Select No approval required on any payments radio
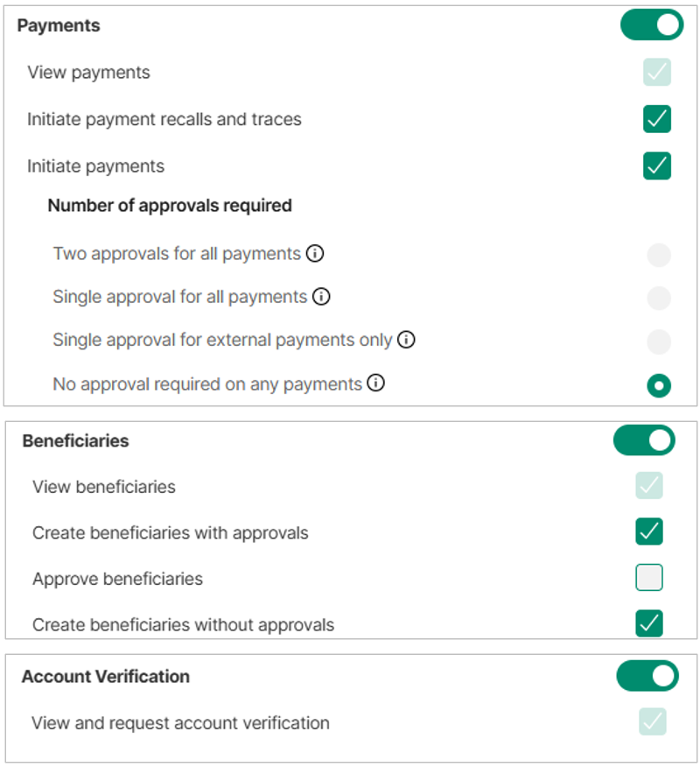Image resolution: width=700 pixels, height=767 pixels. [658, 385]
